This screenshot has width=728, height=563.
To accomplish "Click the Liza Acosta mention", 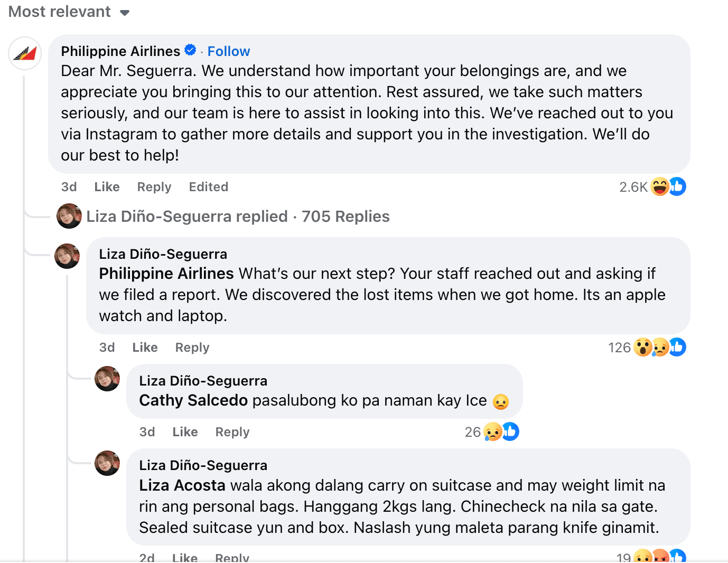I will pyautogui.click(x=182, y=485).
